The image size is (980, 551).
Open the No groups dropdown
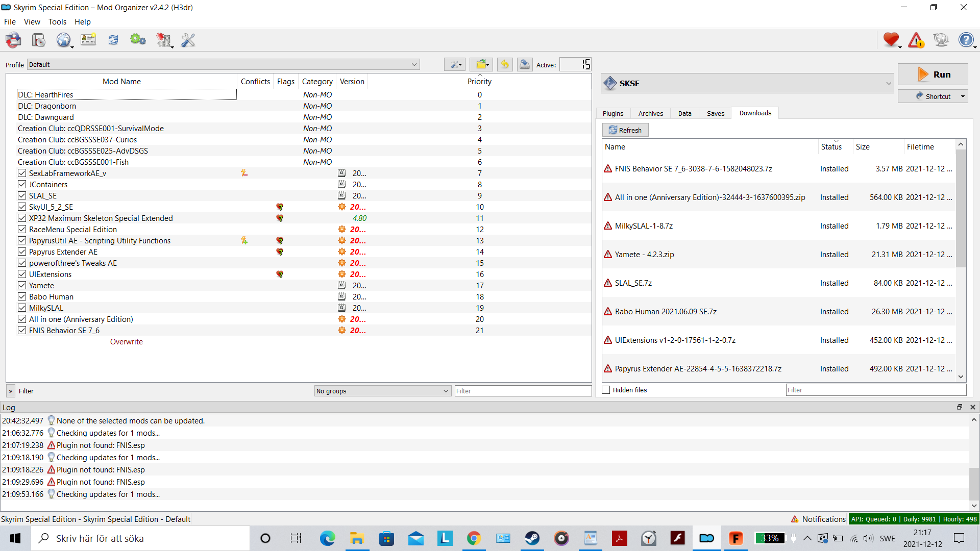[x=383, y=391]
